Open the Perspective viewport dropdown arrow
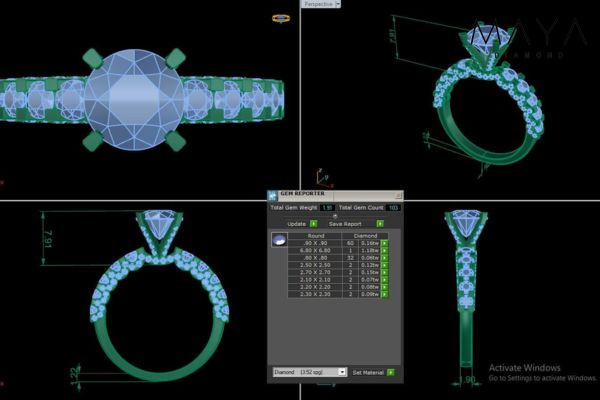 click(338, 4)
